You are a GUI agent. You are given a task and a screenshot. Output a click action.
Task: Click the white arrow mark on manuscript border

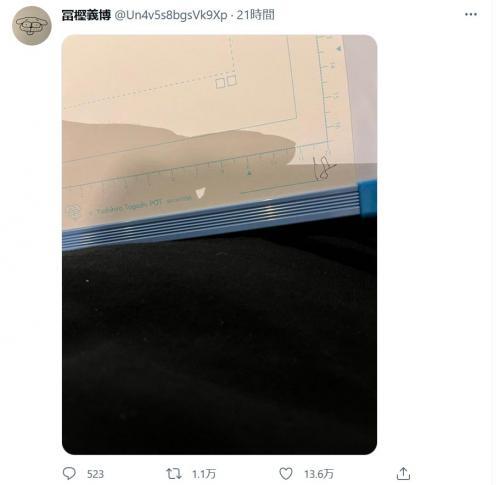(200, 193)
